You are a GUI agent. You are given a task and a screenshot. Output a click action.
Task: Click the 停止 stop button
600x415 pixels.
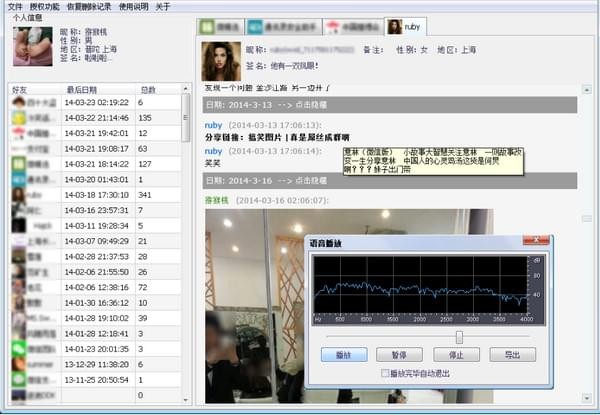457,355
